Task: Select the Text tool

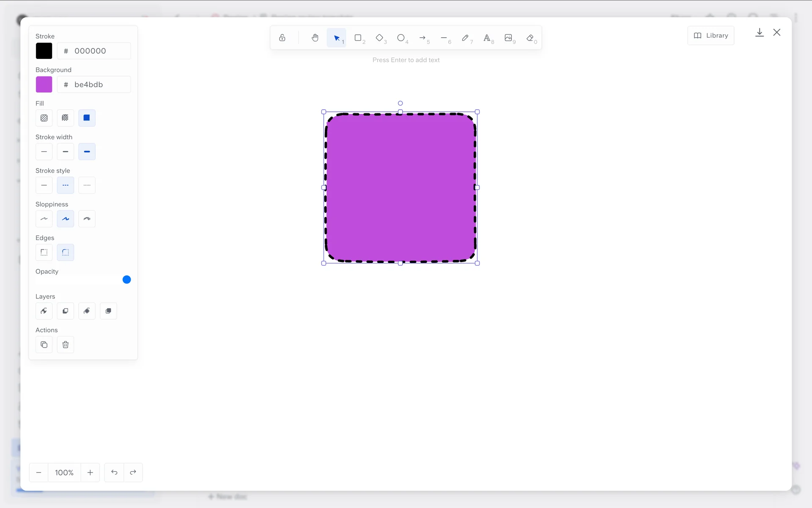Action: point(487,38)
